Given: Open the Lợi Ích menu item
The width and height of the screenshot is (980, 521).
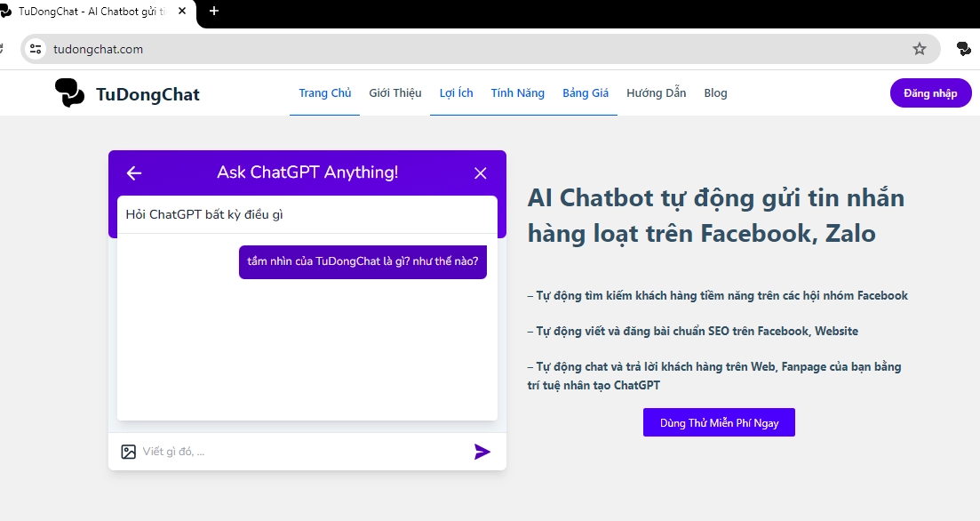Looking at the screenshot, I should (x=457, y=93).
